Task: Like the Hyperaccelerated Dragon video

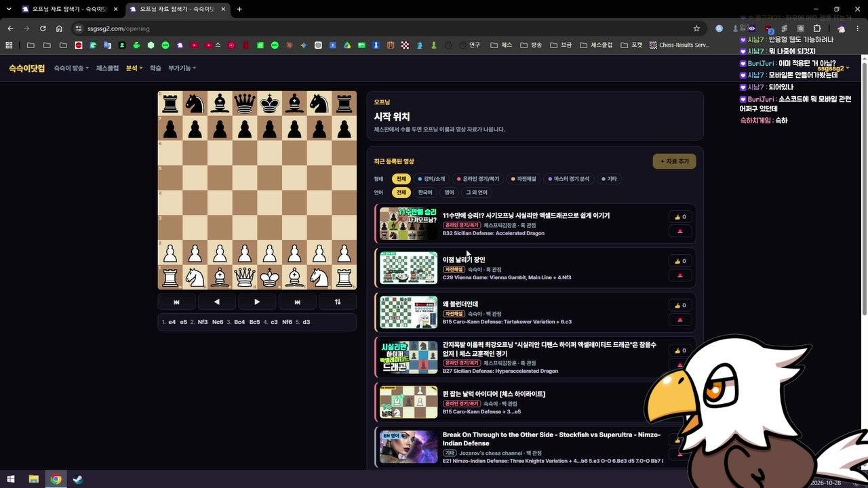Action: click(680, 350)
